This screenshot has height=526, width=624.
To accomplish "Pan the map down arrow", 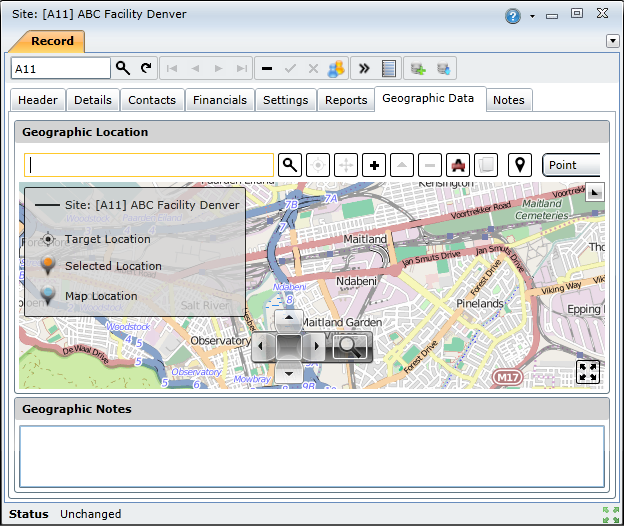I will coord(289,373).
